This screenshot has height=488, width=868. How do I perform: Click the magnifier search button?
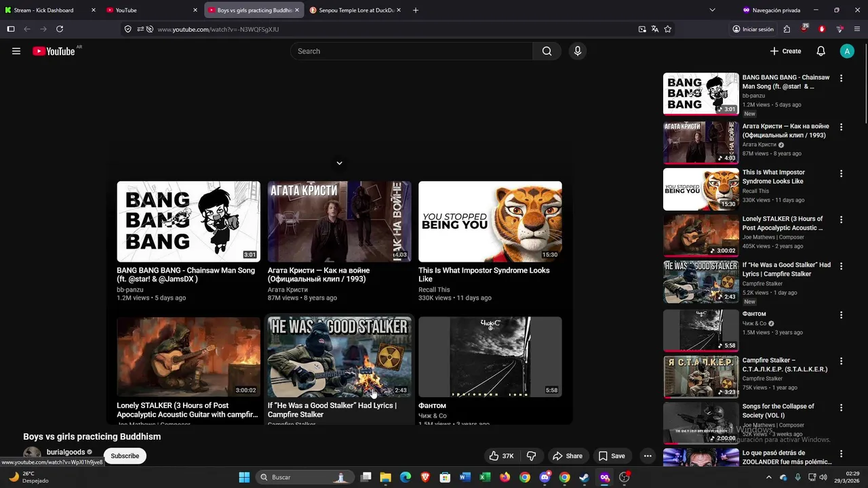click(x=547, y=51)
